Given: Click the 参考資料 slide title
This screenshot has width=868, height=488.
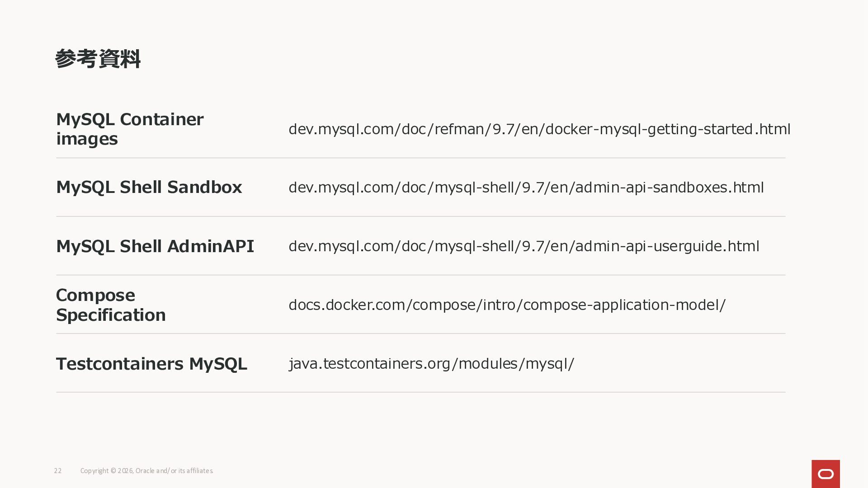Looking at the screenshot, I should point(98,59).
